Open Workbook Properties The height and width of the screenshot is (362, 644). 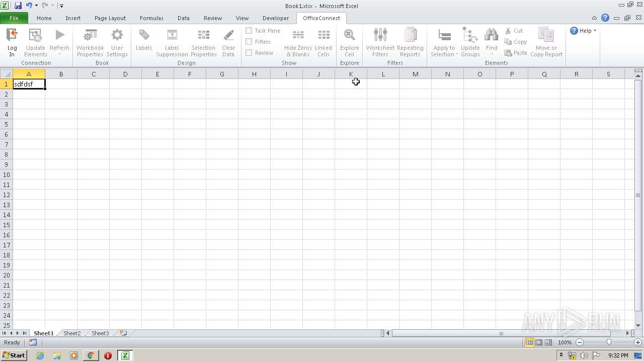pyautogui.click(x=90, y=43)
